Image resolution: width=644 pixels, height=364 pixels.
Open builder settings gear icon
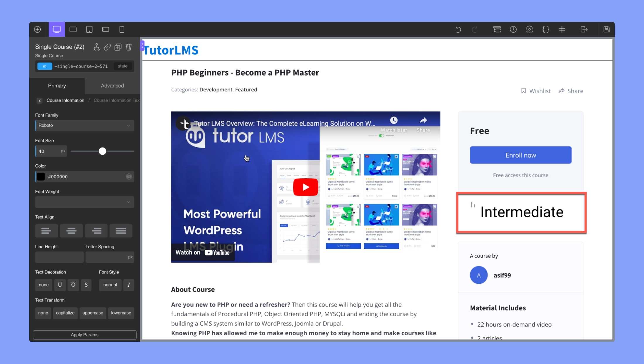click(x=529, y=29)
